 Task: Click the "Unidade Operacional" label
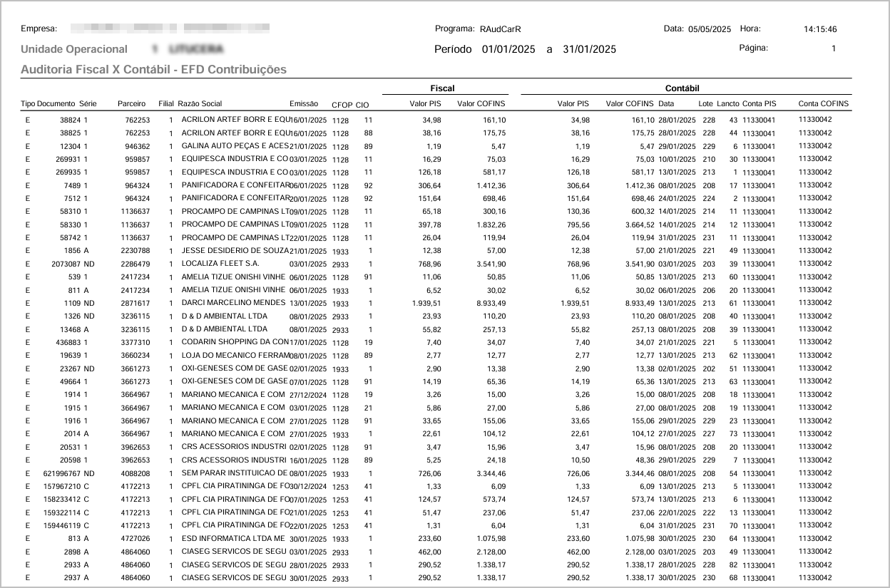[x=74, y=49]
